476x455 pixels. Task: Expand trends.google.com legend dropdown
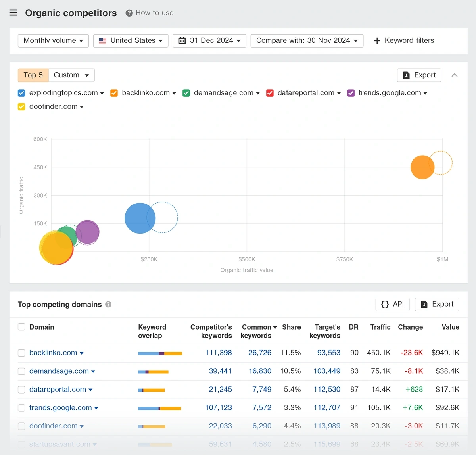[x=425, y=93]
